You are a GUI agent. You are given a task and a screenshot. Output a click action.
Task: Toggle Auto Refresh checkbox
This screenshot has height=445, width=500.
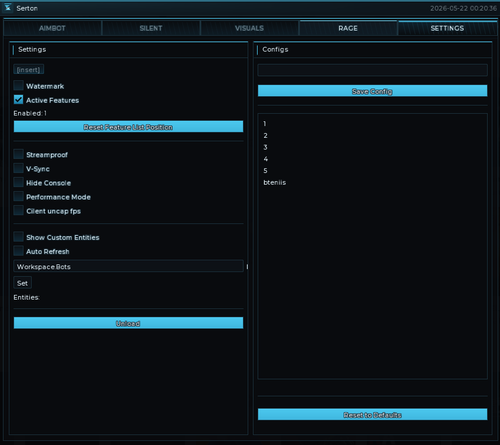coord(19,251)
